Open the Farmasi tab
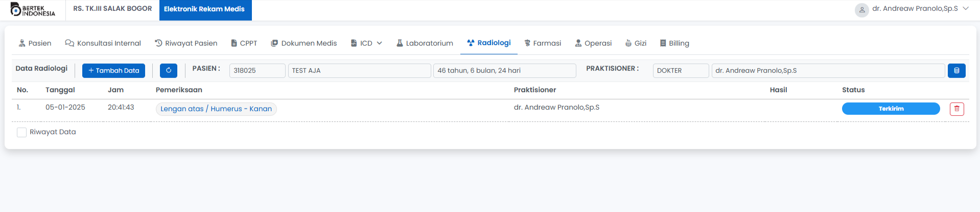The image size is (980, 212). click(x=542, y=43)
